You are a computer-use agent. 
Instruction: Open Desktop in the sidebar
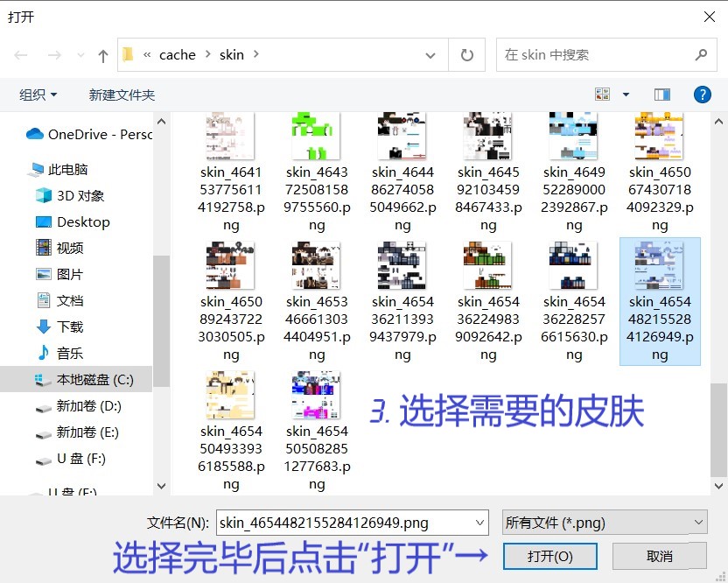coord(73,222)
